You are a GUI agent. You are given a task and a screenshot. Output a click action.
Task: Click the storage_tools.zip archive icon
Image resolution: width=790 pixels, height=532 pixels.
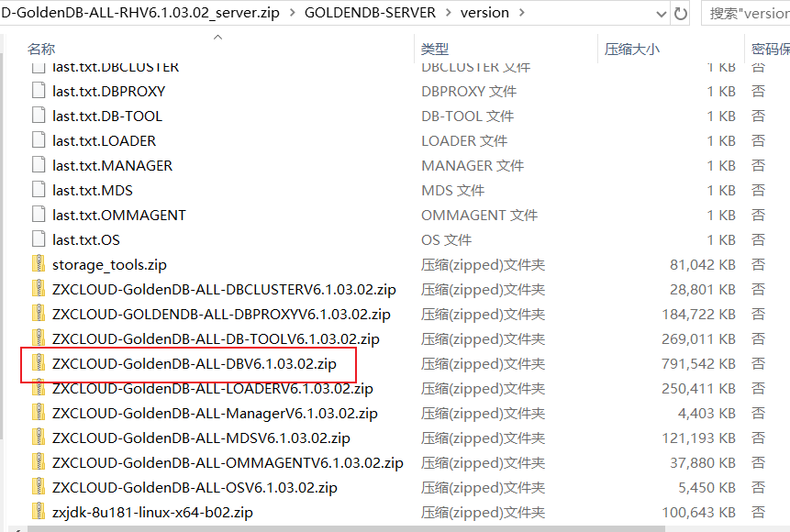pyautogui.click(x=39, y=263)
